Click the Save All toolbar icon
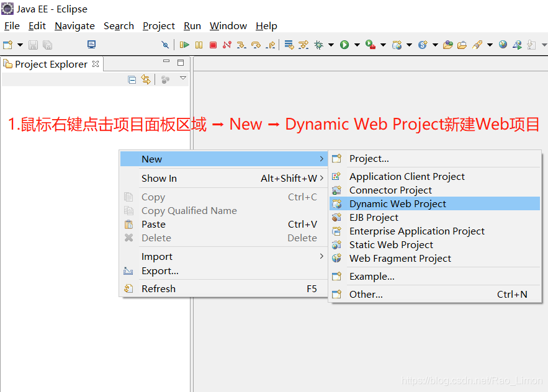 [47, 45]
